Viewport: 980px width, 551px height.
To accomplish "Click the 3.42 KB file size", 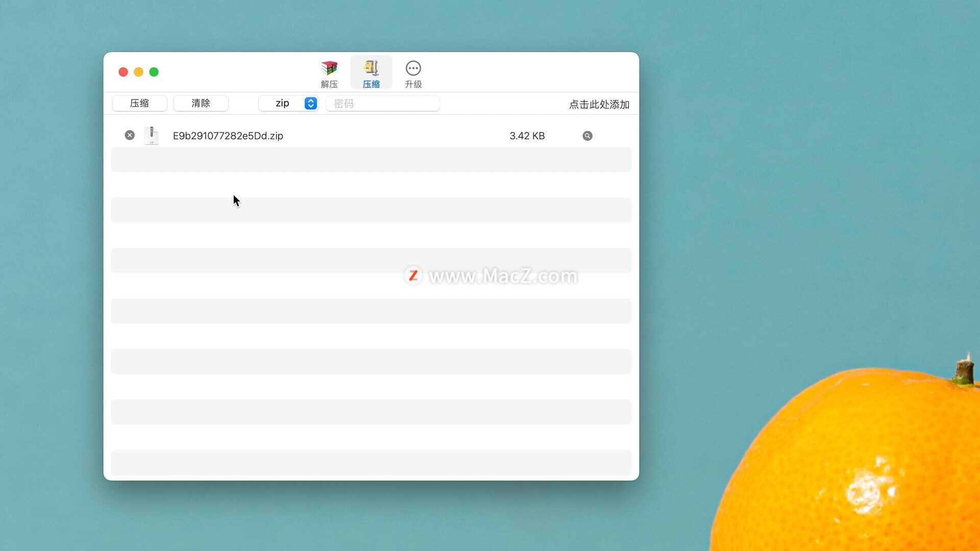I will point(527,136).
